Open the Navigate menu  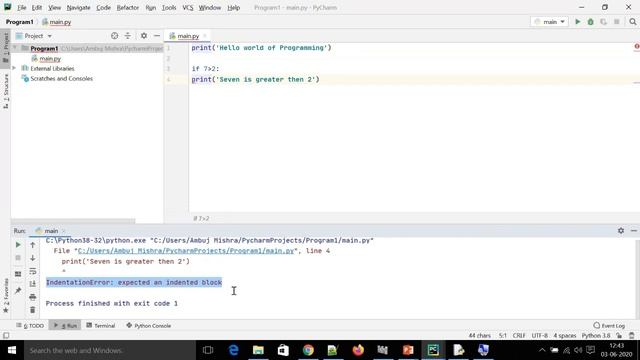pyautogui.click(x=78, y=7)
